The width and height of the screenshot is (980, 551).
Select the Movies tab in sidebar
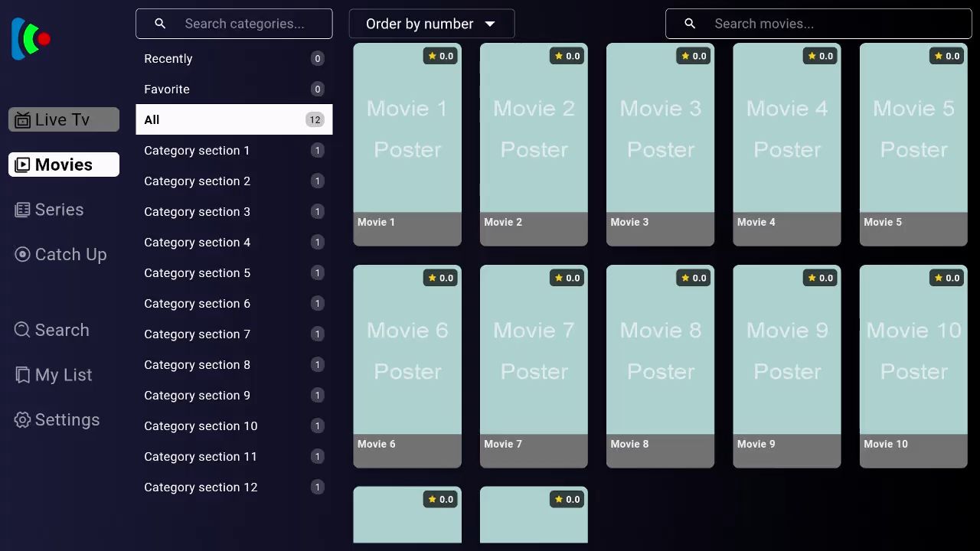click(64, 165)
